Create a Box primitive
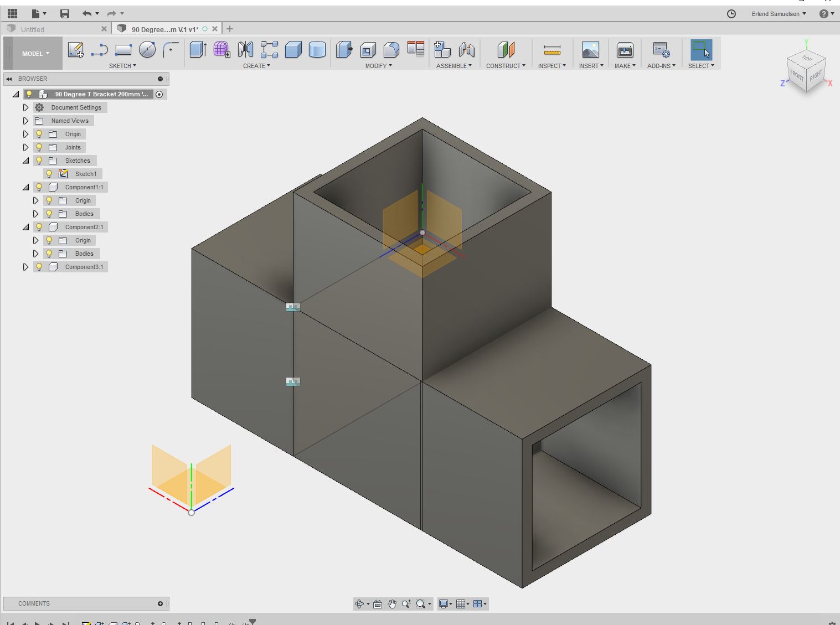This screenshot has height=625, width=840. [x=293, y=50]
